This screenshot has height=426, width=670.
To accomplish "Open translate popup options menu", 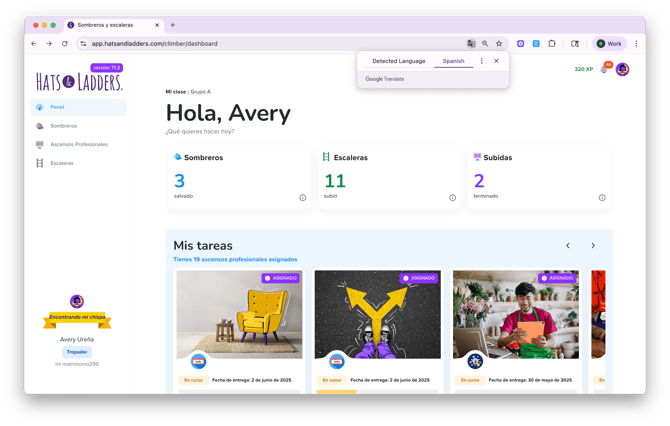I will coord(481,61).
